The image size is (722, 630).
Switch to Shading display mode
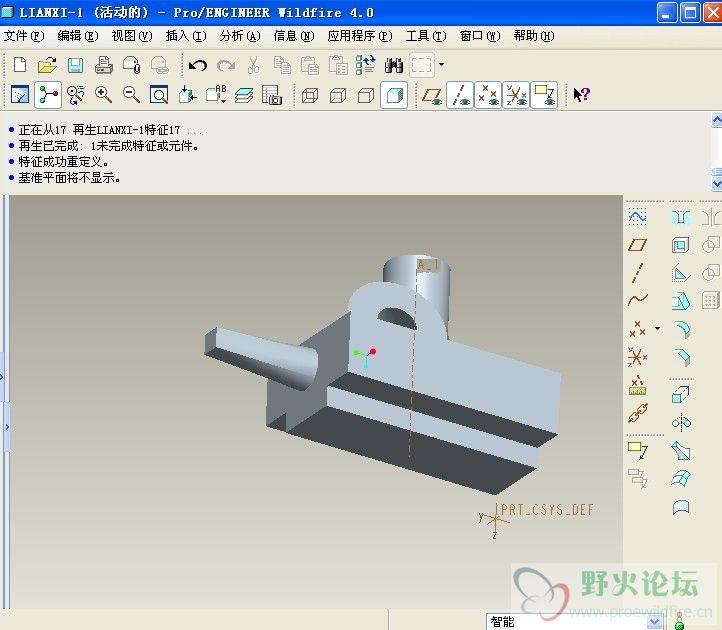(394, 95)
